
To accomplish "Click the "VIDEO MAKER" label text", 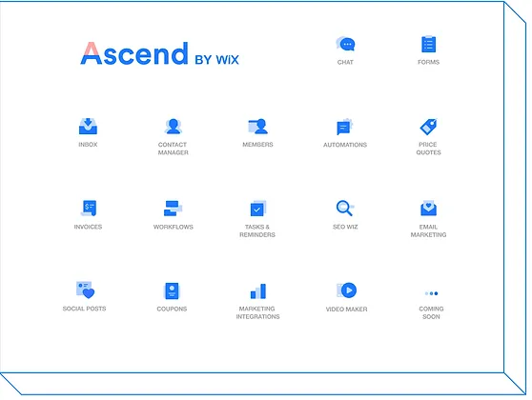I will 346,310.
